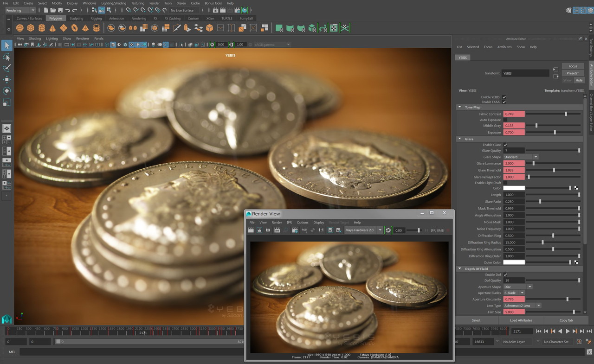The image size is (594, 364).
Task: Open the Glare Shape dropdown
Action: click(521, 157)
